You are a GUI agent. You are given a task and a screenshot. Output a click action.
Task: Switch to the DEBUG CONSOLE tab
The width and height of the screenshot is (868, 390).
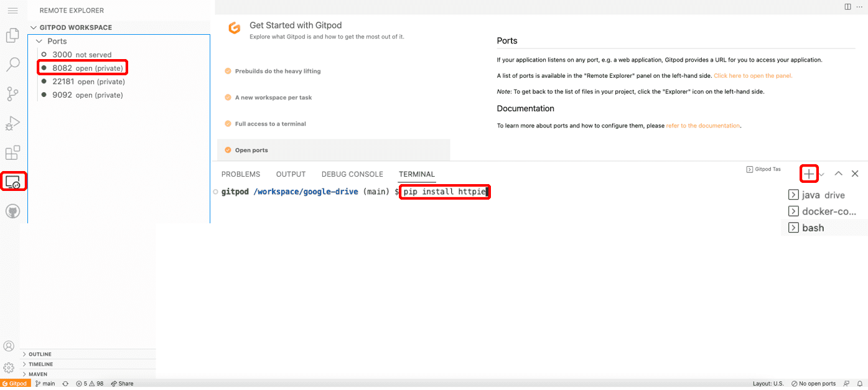click(352, 174)
